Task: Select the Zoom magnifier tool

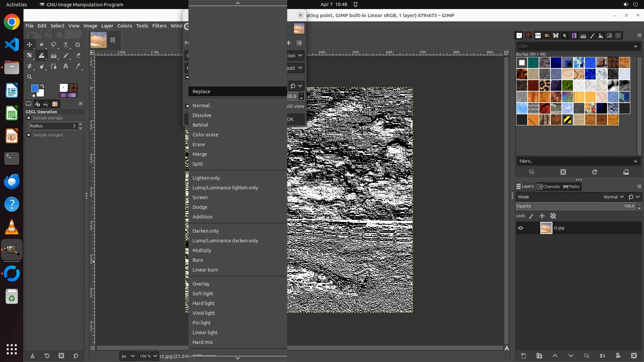Action: pyautogui.click(x=30, y=77)
